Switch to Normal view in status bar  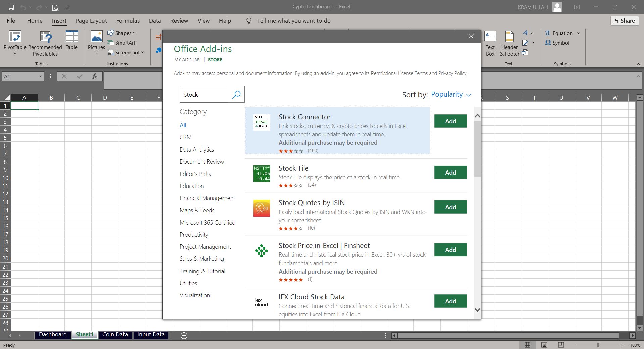(x=528, y=345)
